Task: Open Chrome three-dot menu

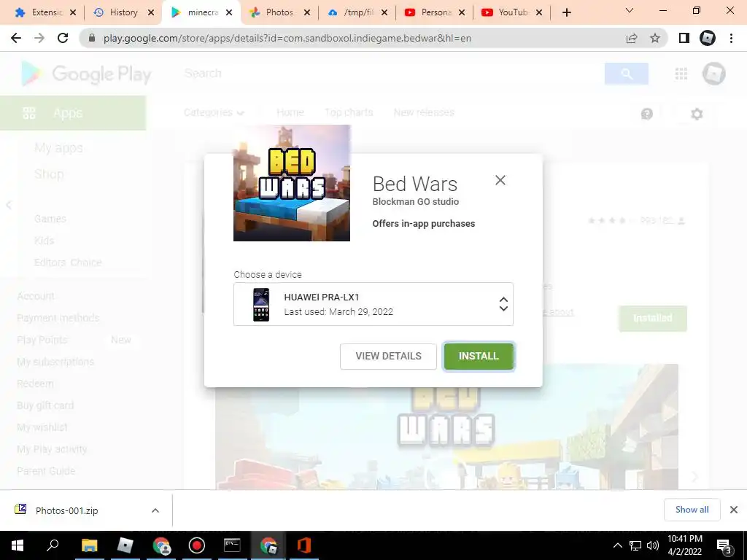Action: click(731, 38)
